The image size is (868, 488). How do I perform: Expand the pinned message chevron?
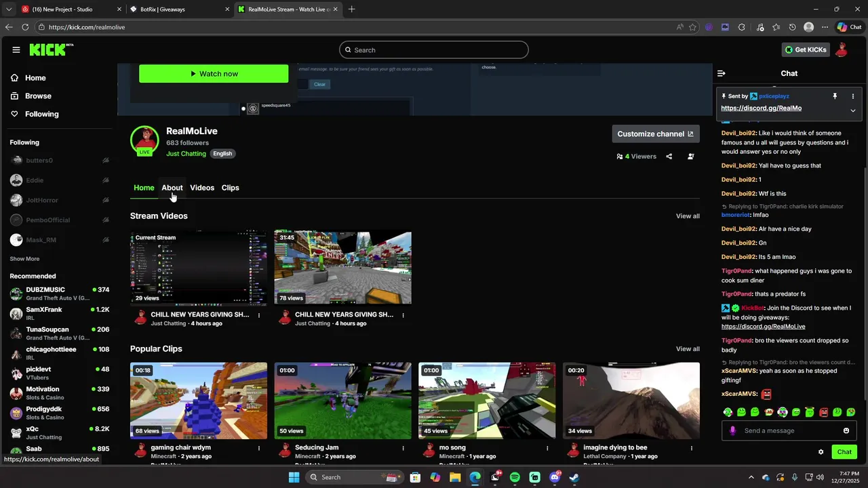click(x=853, y=110)
